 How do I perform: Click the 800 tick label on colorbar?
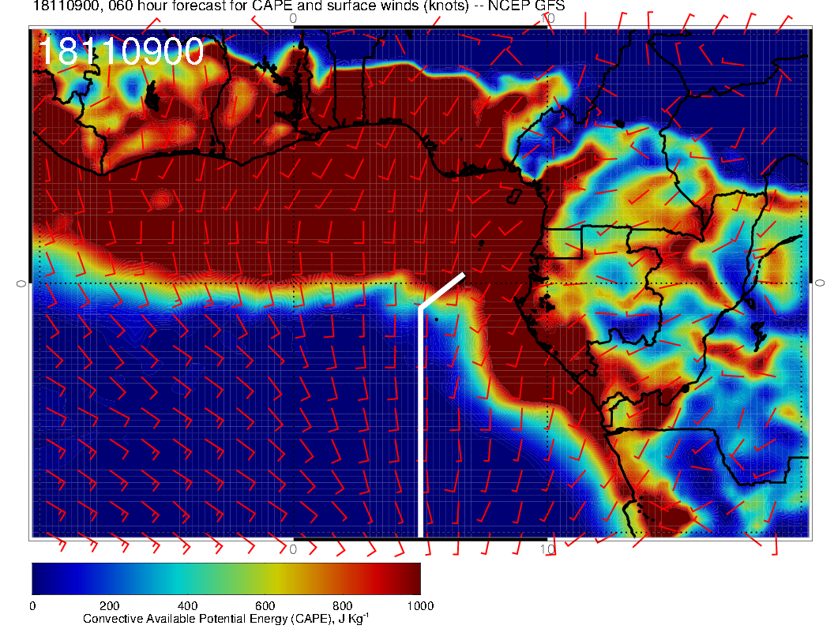point(342,606)
